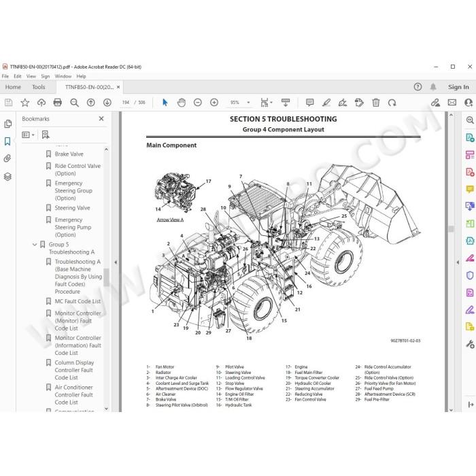Open the Page Thumbnails panel

point(8,124)
